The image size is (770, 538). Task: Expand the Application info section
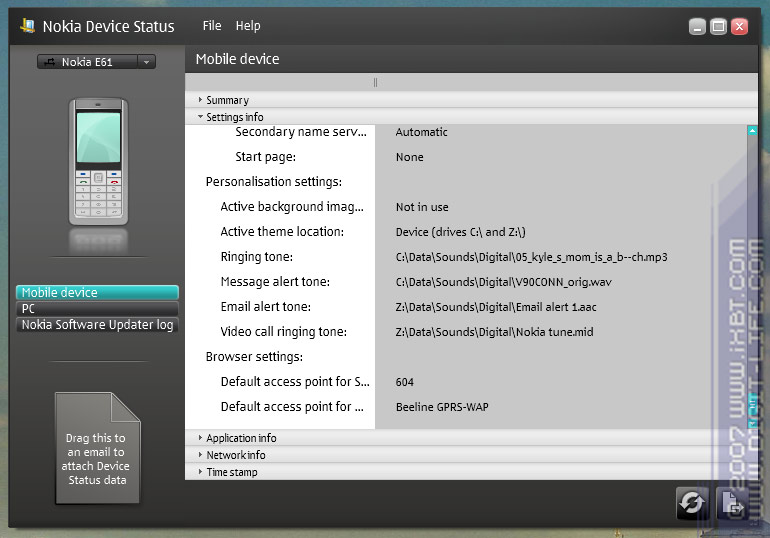pyautogui.click(x=471, y=438)
